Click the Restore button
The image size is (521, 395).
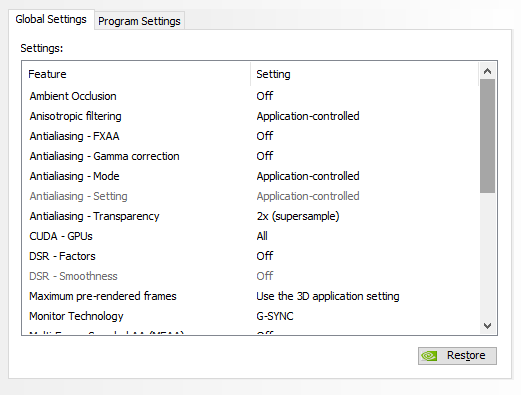point(457,356)
